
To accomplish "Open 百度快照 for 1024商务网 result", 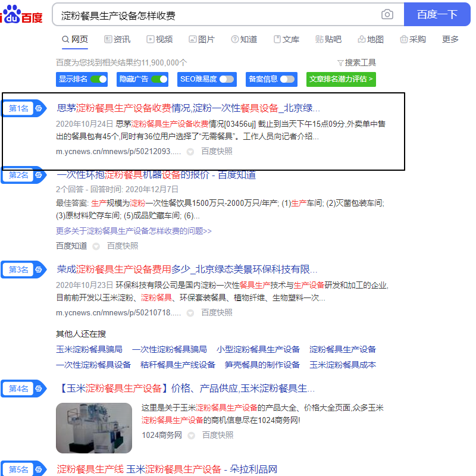I will [x=218, y=436].
